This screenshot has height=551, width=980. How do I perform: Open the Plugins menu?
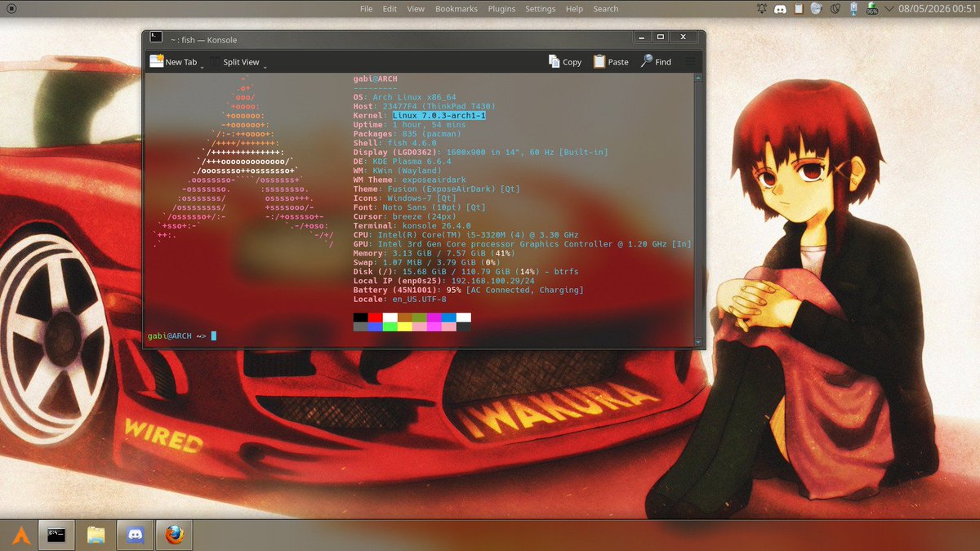pyautogui.click(x=501, y=9)
